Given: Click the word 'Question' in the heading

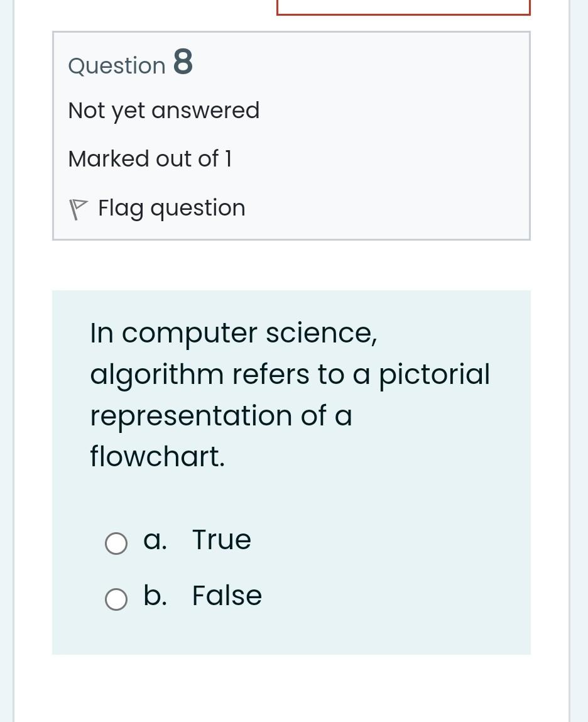Looking at the screenshot, I should 117,65.
